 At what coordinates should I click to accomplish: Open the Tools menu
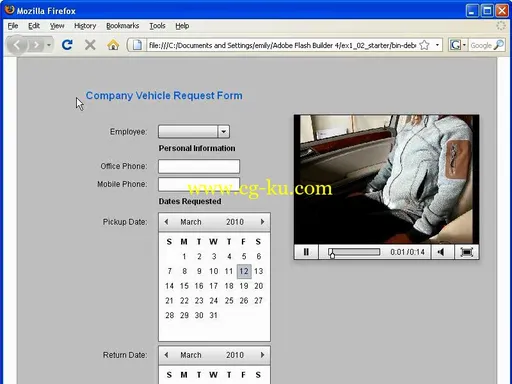157,26
